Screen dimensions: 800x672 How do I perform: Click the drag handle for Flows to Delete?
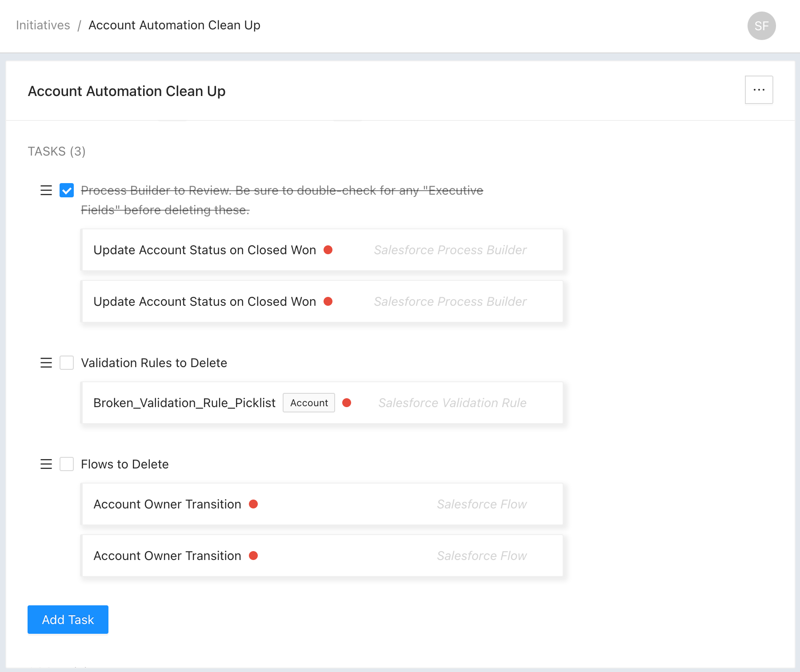(x=46, y=464)
